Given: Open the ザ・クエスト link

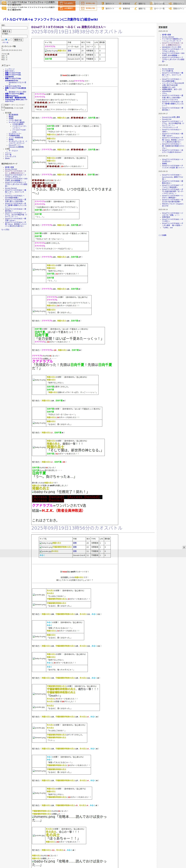Looking at the screenshot, I should coord(13,151).
